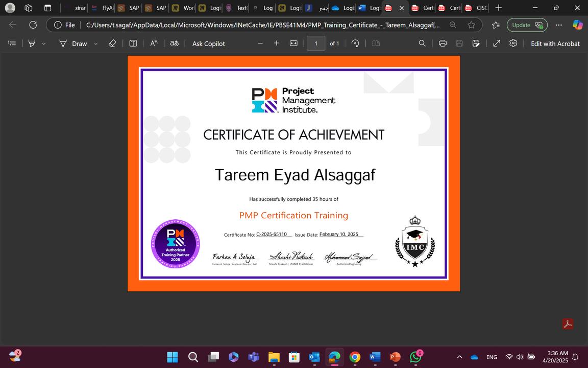Expand the highlight color dropdown arrow
Screen dimensions: 588x368
coord(44,43)
